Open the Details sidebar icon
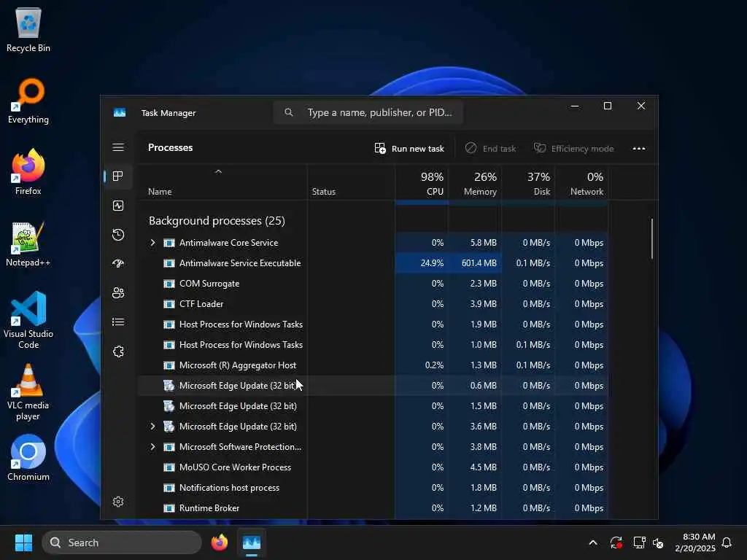 pyautogui.click(x=118, y=322)
